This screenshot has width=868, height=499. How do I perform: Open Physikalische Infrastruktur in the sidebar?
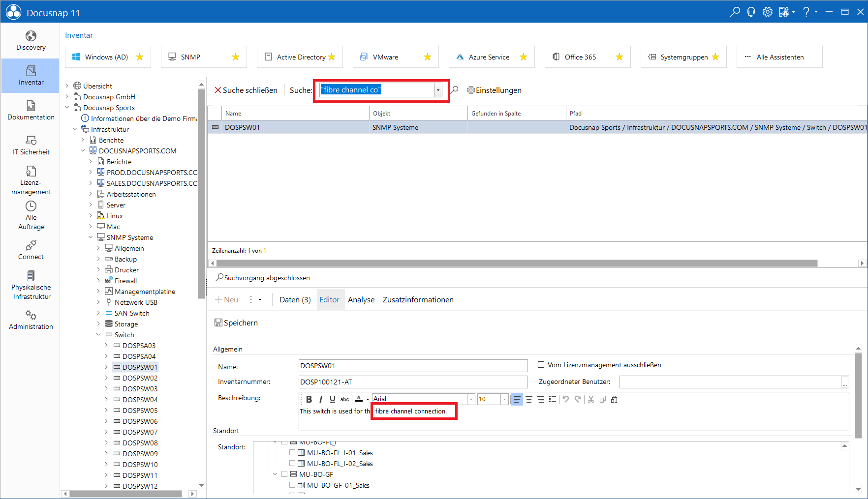click(x=31, y=285)
